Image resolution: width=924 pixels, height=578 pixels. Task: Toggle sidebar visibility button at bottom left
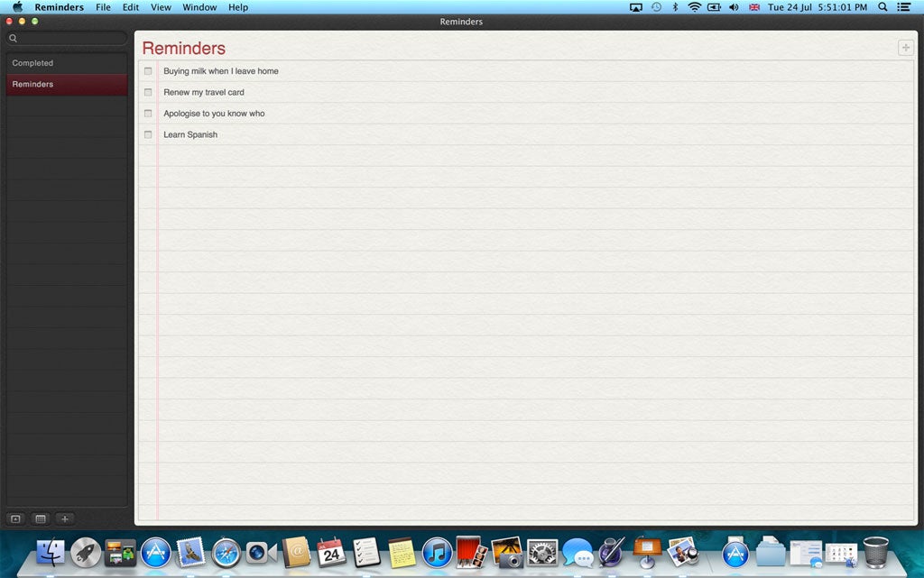(15, 518)
